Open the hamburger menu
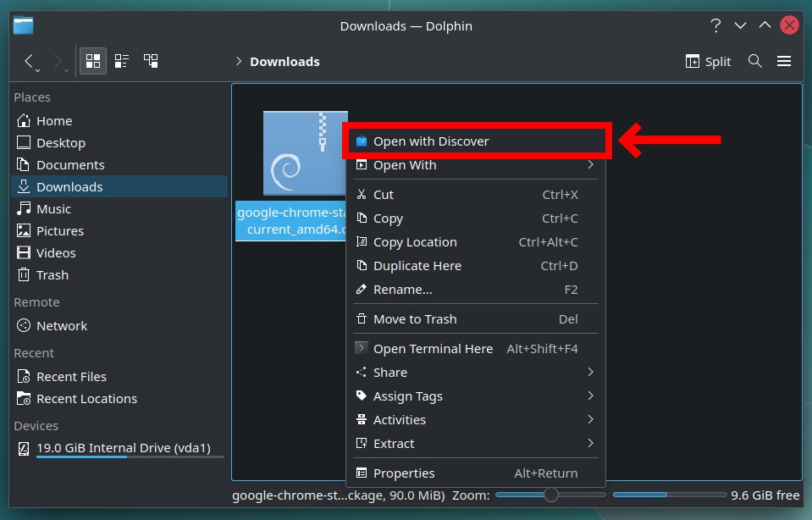Viewport: 812px width, 520px height. click(783, 61)
